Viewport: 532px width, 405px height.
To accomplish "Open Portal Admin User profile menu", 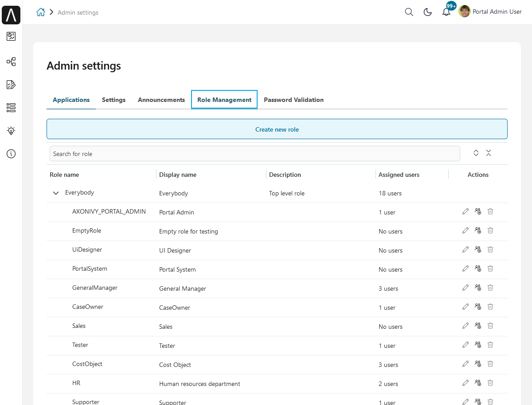I will click(x=490, y=12).
